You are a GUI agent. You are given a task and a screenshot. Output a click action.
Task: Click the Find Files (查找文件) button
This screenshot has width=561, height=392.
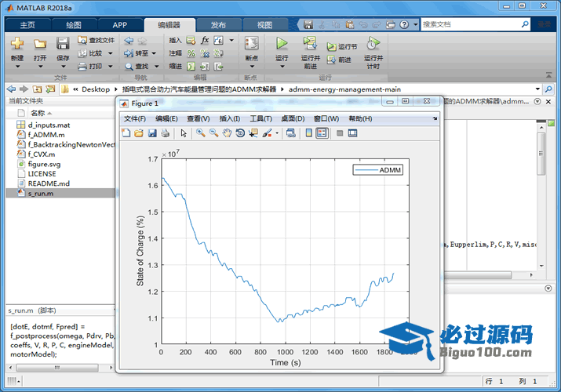pos(97,41)
